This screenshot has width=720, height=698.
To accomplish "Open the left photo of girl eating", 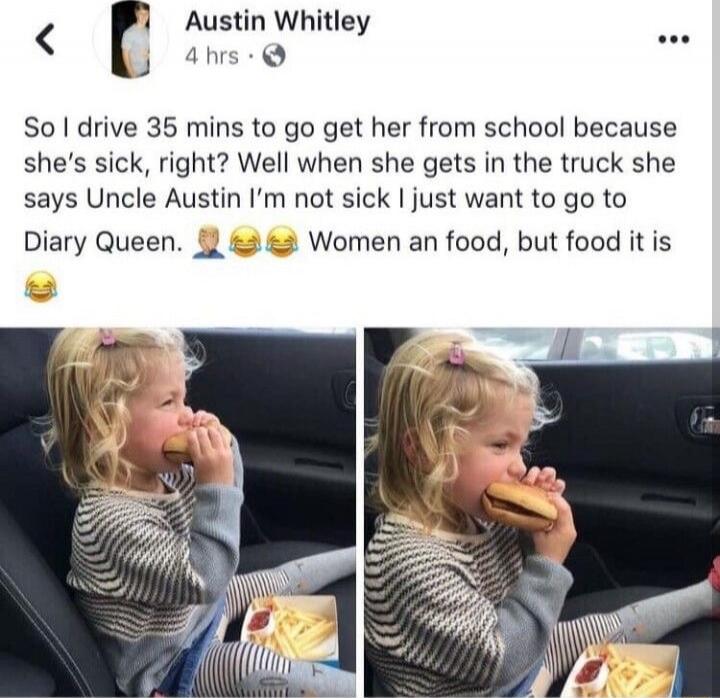I will (x=177, y=512).
